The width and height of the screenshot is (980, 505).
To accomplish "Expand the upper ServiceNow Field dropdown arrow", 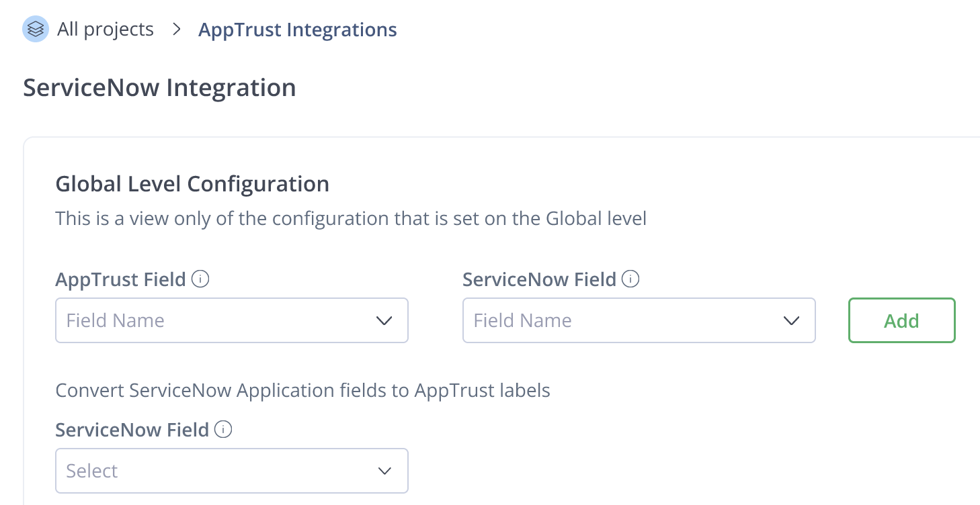I will click(792, 320).
